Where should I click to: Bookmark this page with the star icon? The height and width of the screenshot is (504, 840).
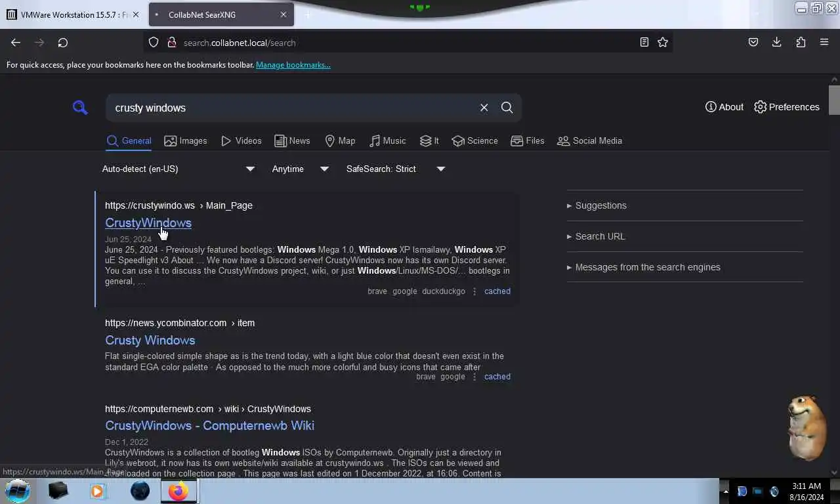(663, 42)
